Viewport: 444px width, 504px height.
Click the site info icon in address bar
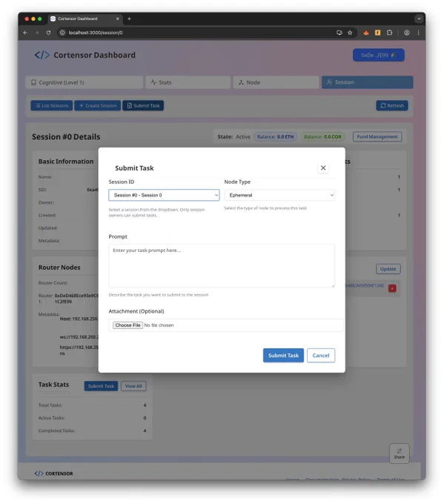62,33
